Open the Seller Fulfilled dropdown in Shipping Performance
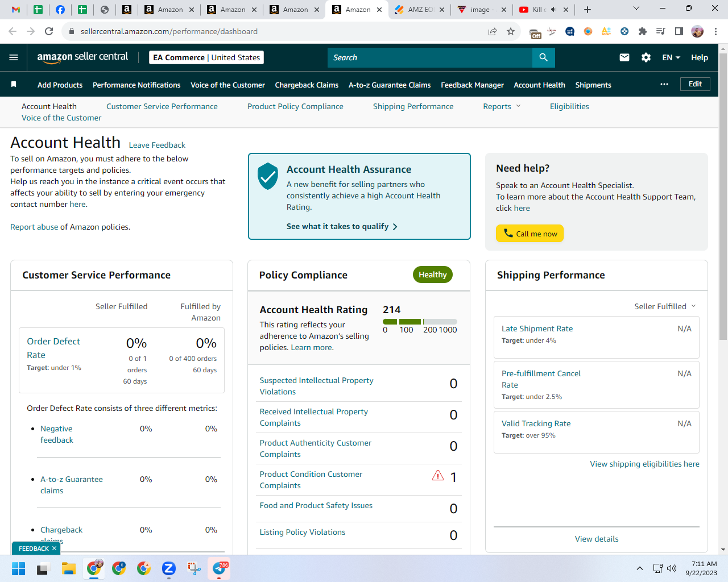 [665, 306]
